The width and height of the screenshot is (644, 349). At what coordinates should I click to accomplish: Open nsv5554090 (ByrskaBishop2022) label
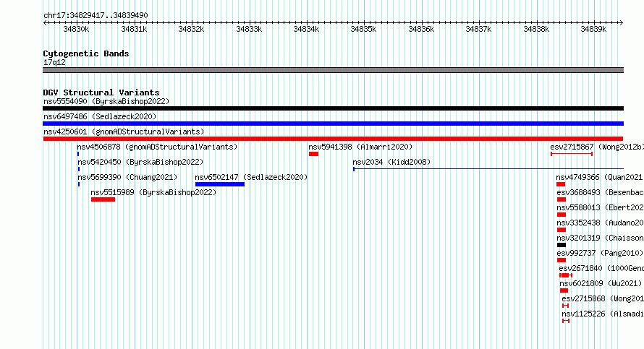pos(106,101)
